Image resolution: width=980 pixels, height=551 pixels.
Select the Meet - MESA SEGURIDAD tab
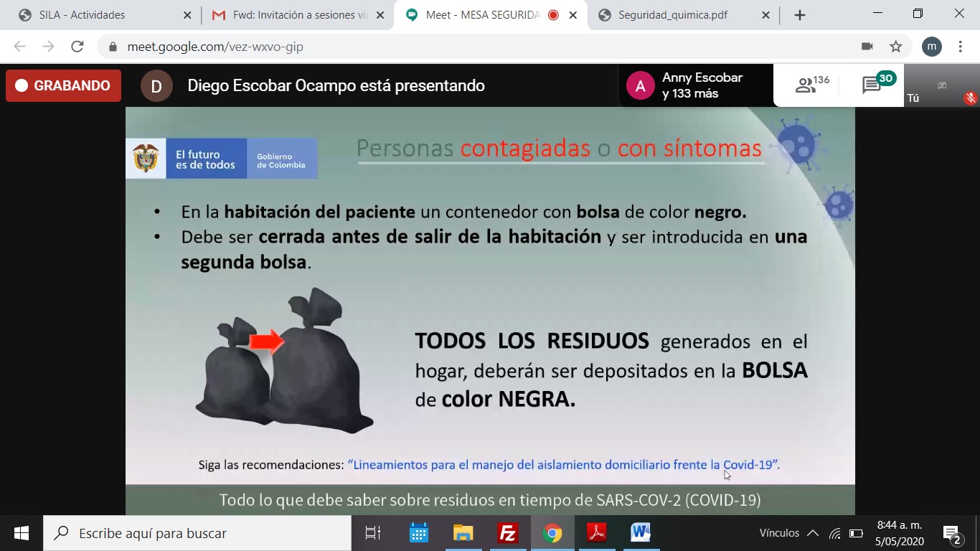pyautogui.click(x=490, y=15)
